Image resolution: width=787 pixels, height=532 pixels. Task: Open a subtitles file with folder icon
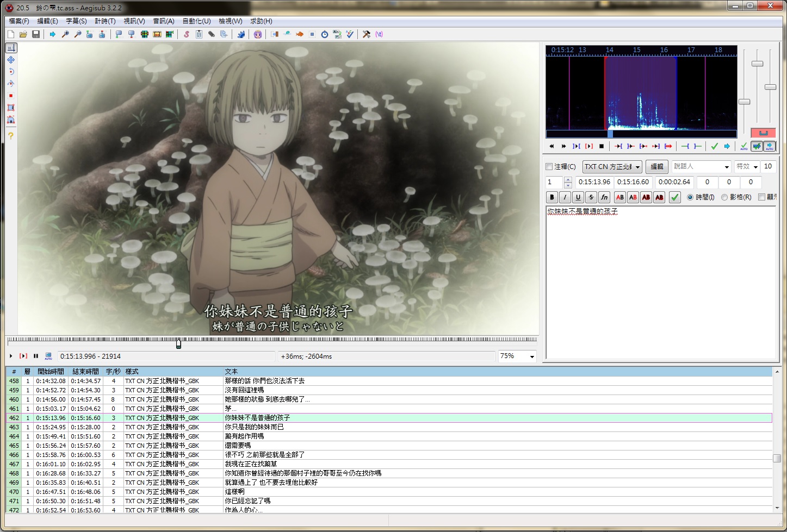click(23, 34)
